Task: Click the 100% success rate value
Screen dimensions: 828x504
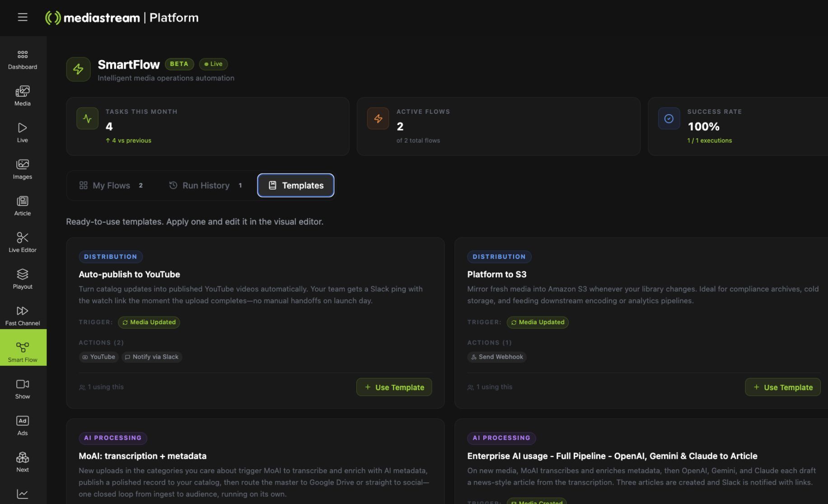Action: [x=703, y=126]
